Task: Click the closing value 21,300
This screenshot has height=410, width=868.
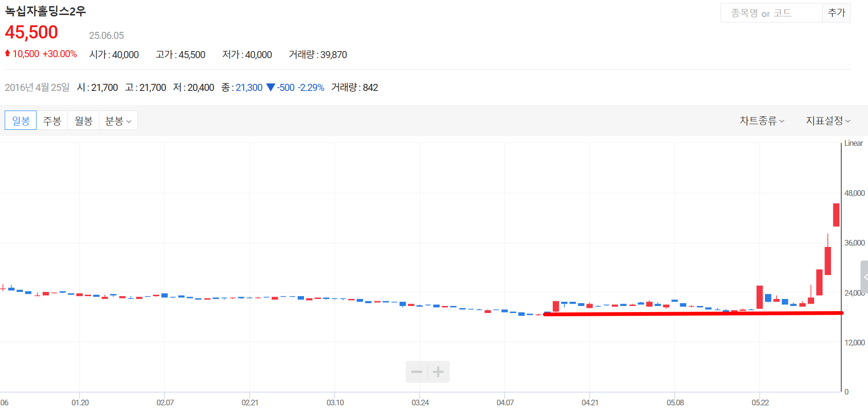Action: tap(249, 88)
